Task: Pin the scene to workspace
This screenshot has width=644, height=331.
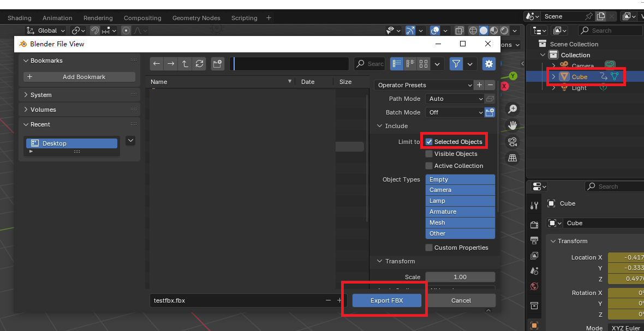Action: [x=589, y=16]
